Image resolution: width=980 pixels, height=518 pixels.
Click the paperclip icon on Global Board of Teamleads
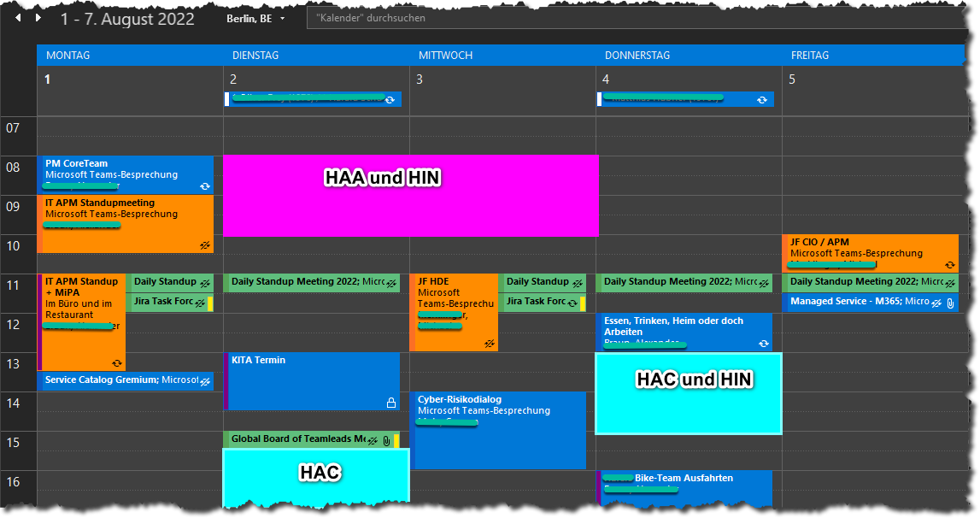[386, 441]
